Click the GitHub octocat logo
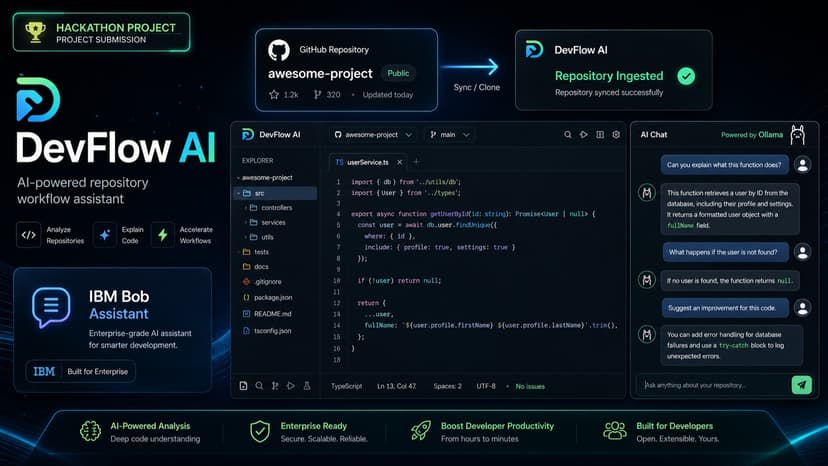Image resolution: width=828 pixels, height=466 pixels. click(279, 50)
